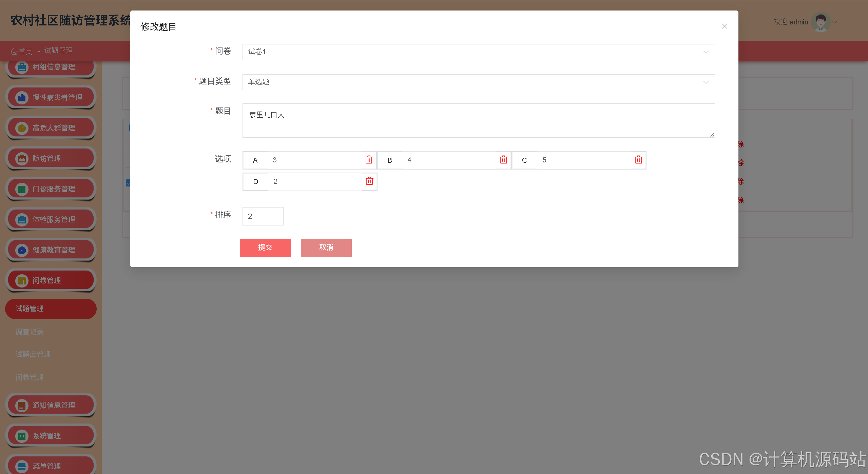
Task: Delete option D with trash icon
Action: click(369, 181)
